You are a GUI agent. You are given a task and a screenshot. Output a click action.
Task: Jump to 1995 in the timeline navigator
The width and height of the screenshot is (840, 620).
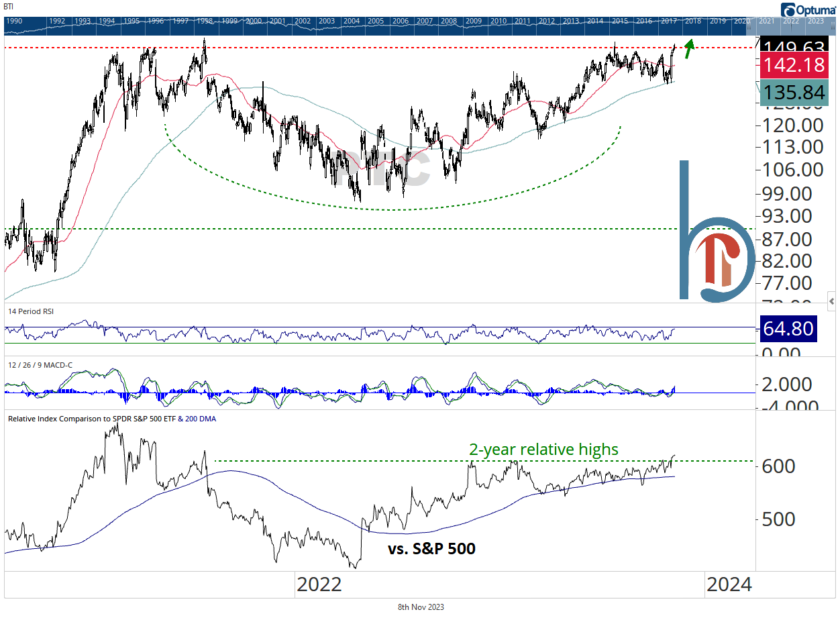(x=131, y=21)
